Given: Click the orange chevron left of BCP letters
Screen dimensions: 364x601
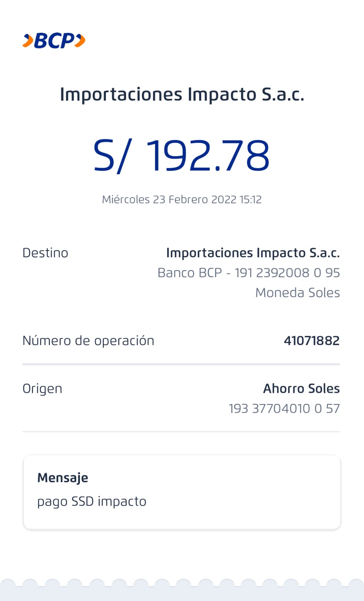Looking at the screenshot, I should 28,41.
